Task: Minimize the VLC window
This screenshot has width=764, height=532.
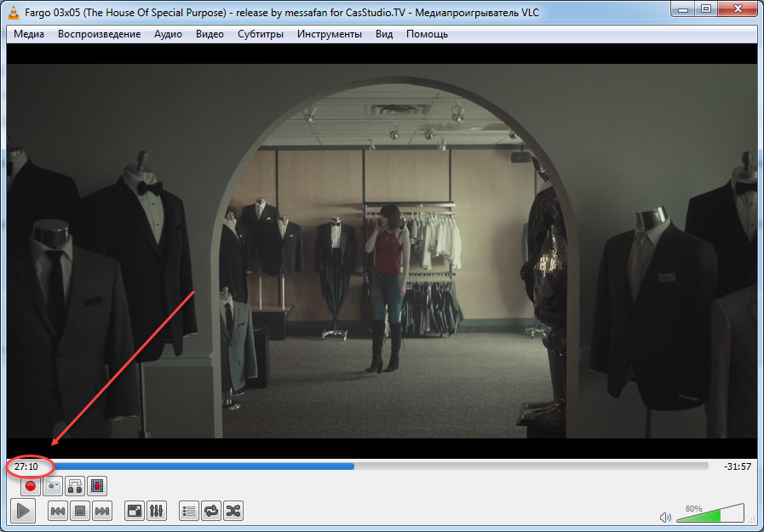Action: pyautogui.click(x=682, y=9)
